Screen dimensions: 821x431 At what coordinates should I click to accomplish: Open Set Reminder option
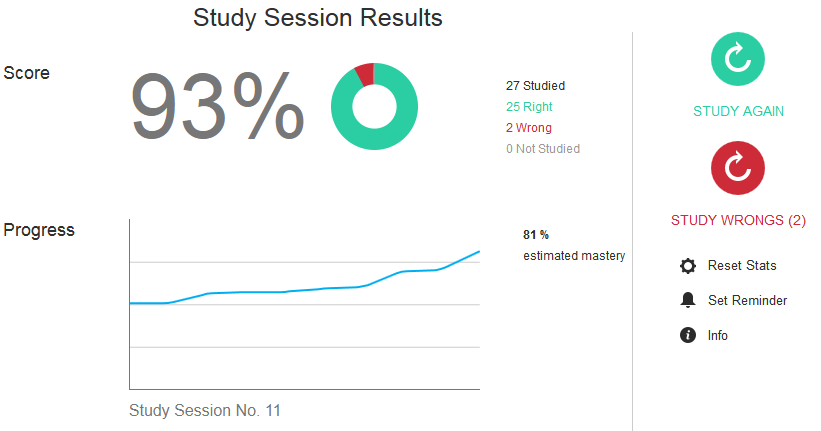(747, 300)
